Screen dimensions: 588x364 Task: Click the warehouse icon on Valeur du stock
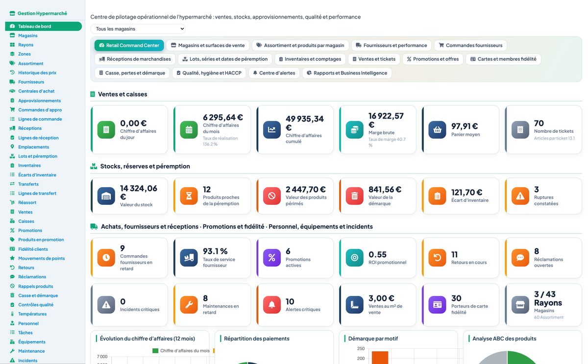coord(106,196)
